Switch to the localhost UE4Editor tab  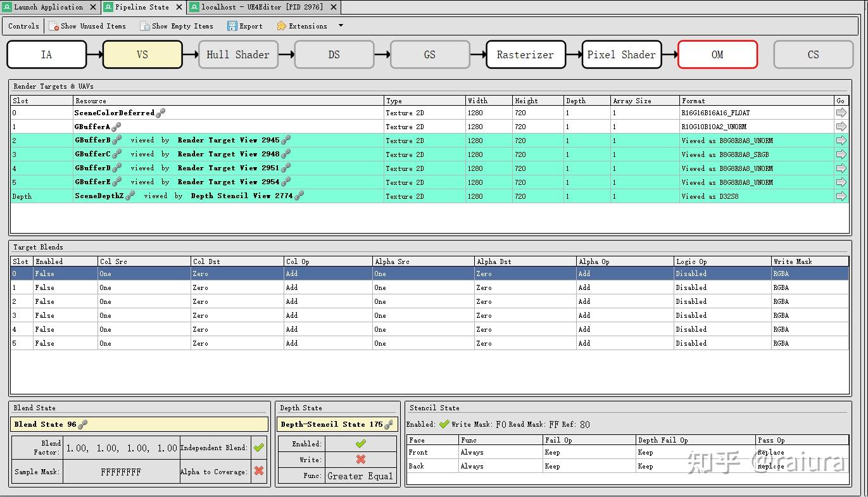pos(261,7)
